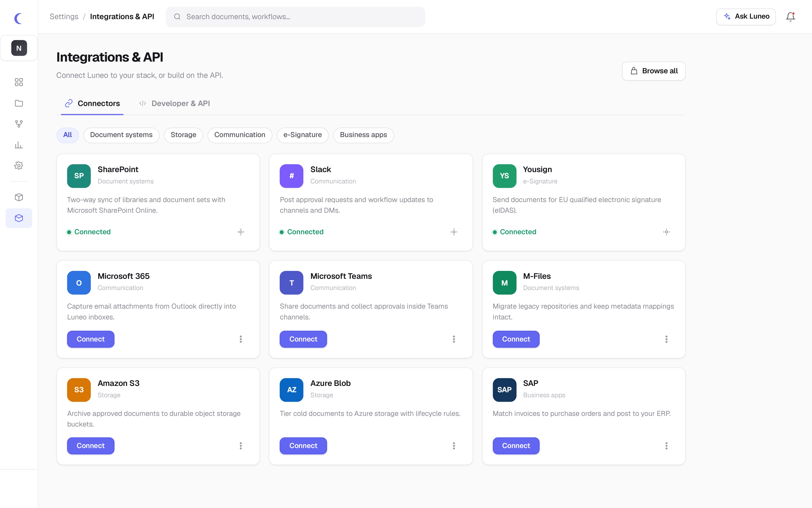Click Slack Connected status
This screenshot has height=508, width=812.
coord(302,232)
